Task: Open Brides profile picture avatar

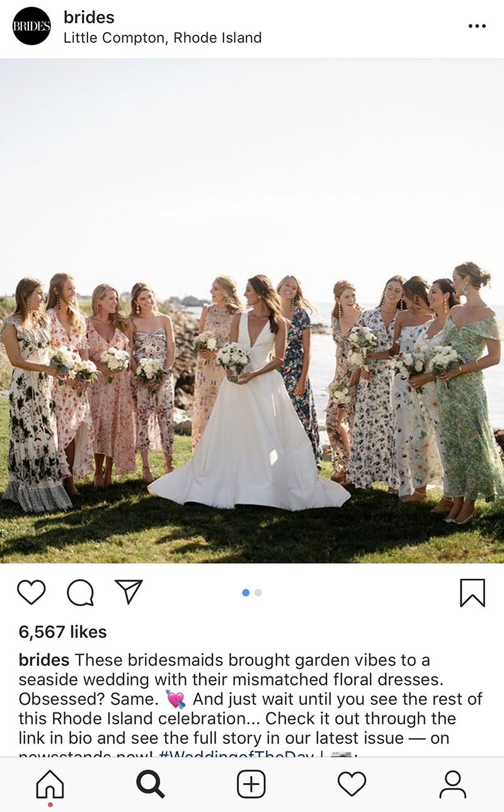Action: tap(31, 26)
